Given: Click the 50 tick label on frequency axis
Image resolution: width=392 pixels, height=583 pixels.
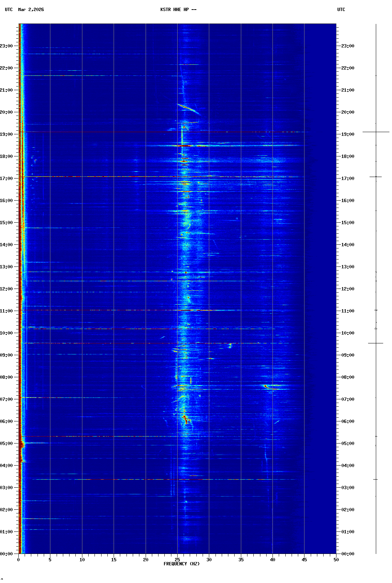Looking at the screenshot, I should point(336,560).
